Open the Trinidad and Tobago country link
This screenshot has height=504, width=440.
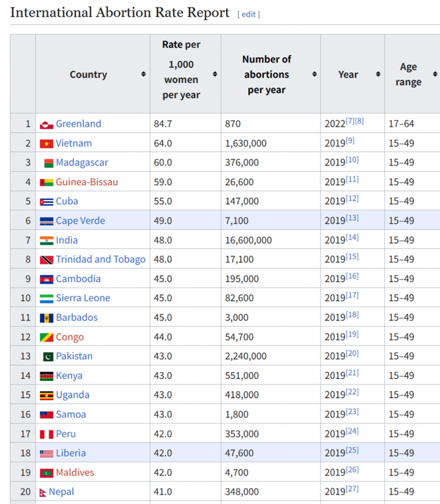click(x=100, y=259)
